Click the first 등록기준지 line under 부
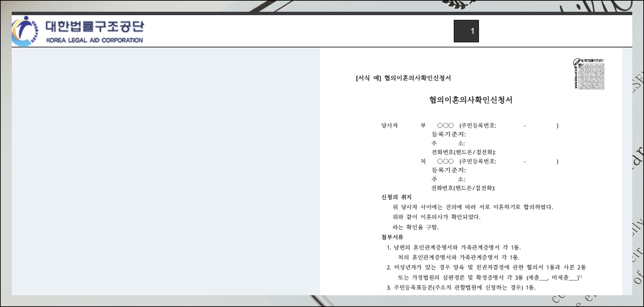644x307 pixels. coord(448,134)
